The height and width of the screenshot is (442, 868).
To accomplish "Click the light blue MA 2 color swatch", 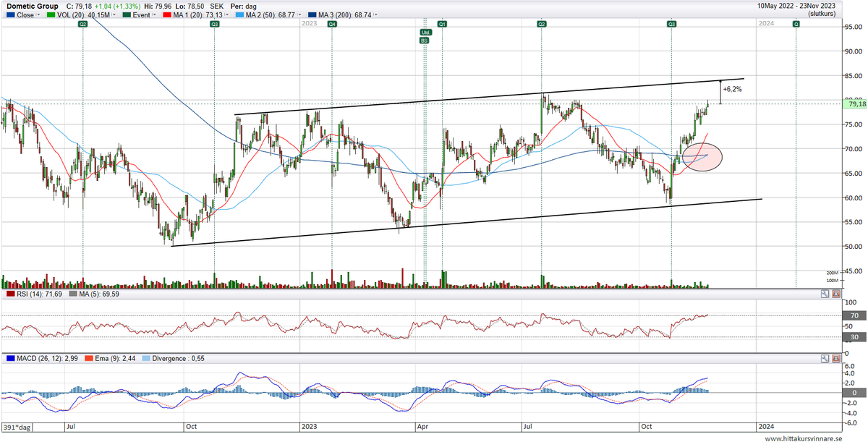I will coord(239,14).
